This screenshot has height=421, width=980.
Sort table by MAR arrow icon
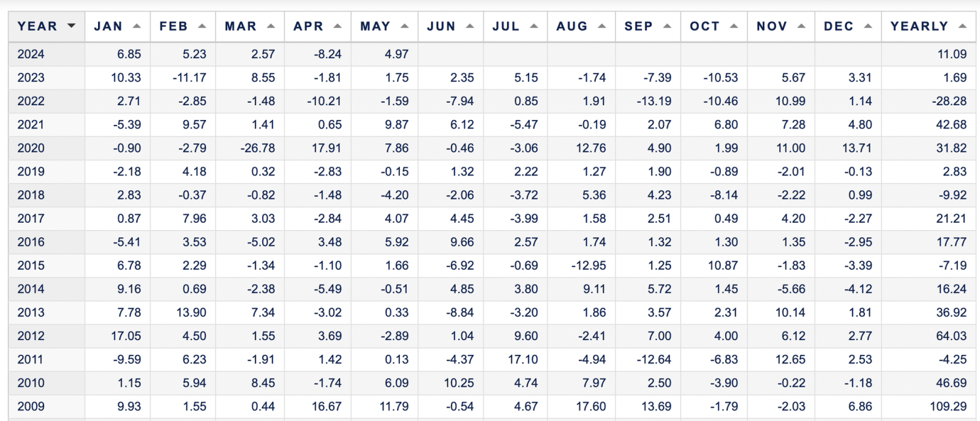point(271,26)
